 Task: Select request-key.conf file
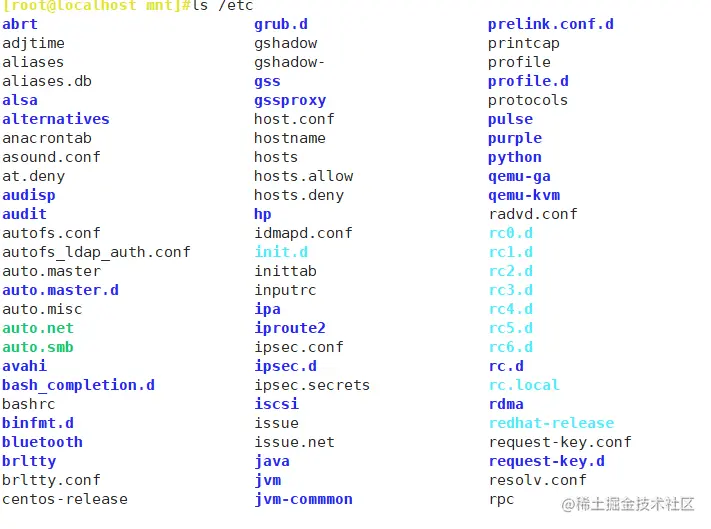click(560, 443)
